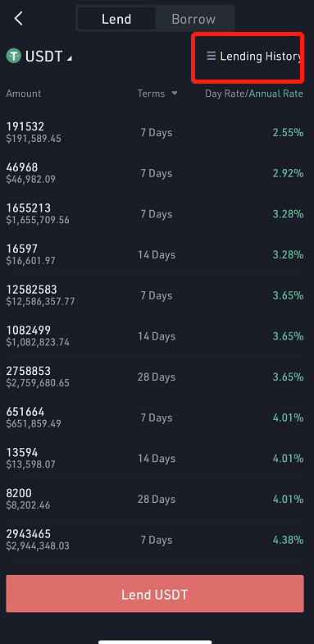This screenshot has height=644, width=314.
Task: Click the Lending History list icon
Action: (211, 56)
